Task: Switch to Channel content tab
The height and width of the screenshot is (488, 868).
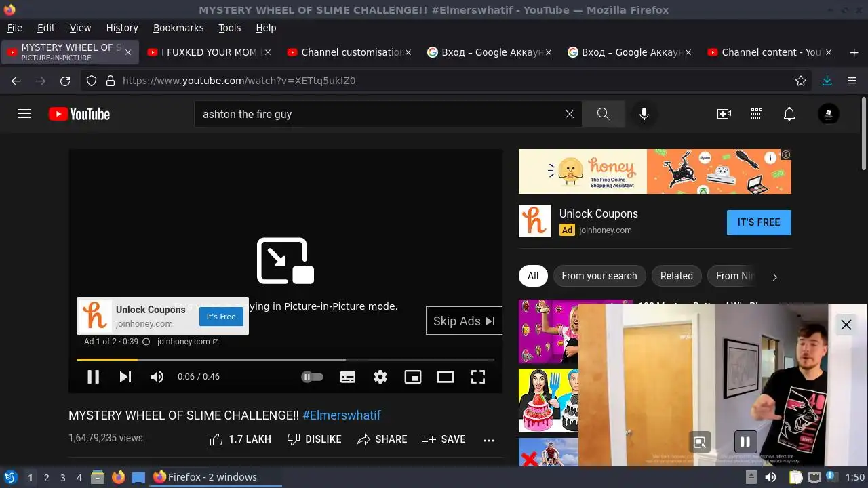Action: 768,52
